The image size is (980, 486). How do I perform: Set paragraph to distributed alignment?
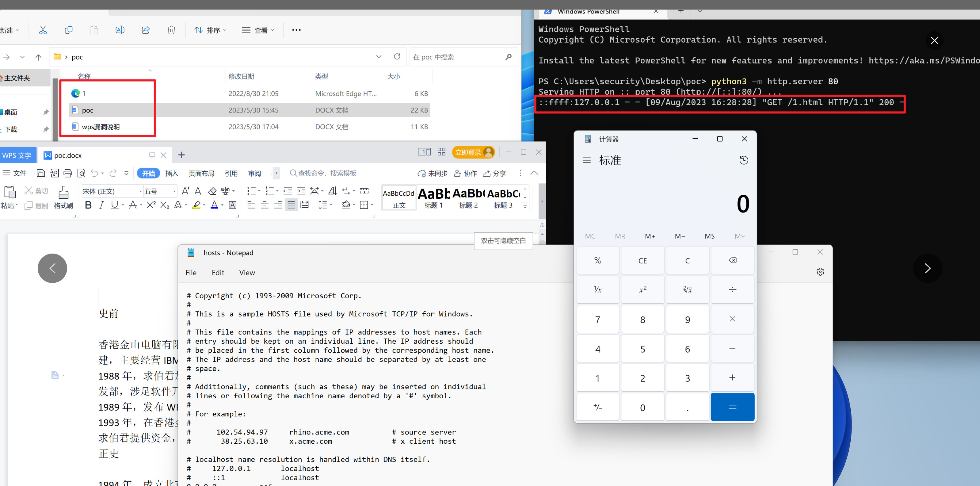pyautogui.click(x=305, y=205)
